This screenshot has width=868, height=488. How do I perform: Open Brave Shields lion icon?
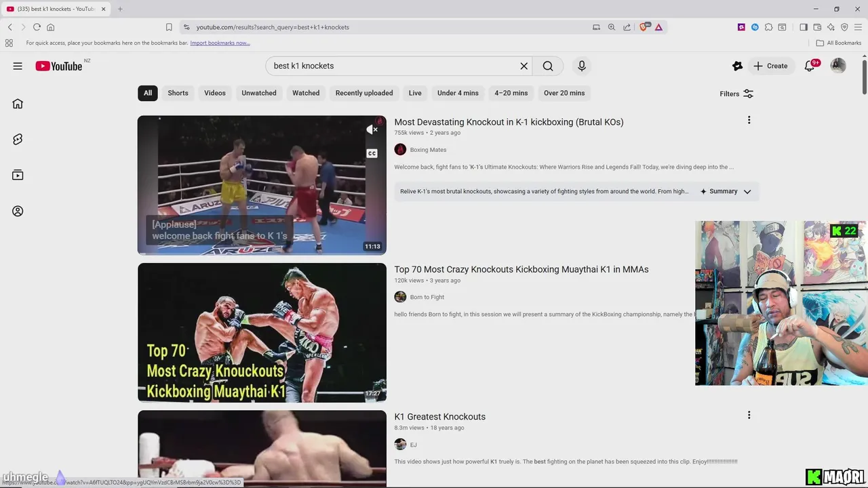tap(644, 27)
